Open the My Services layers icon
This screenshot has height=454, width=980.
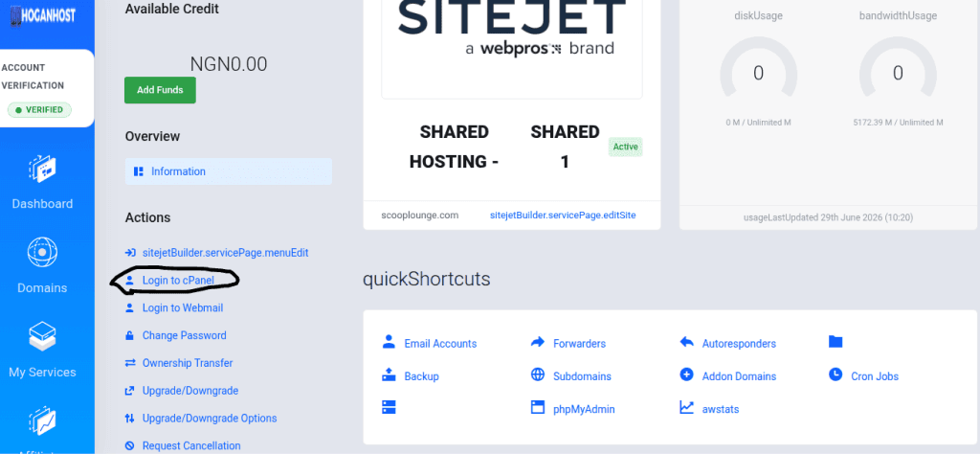pos(42,337)
